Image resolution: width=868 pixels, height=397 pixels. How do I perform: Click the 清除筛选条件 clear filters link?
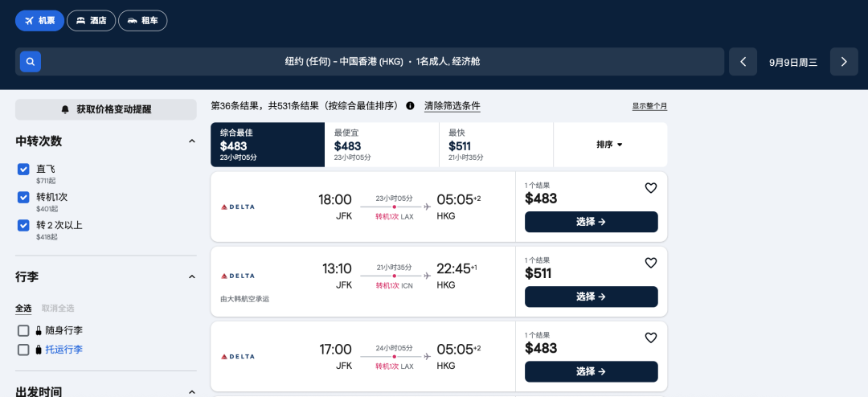click(x=452, y=106)
